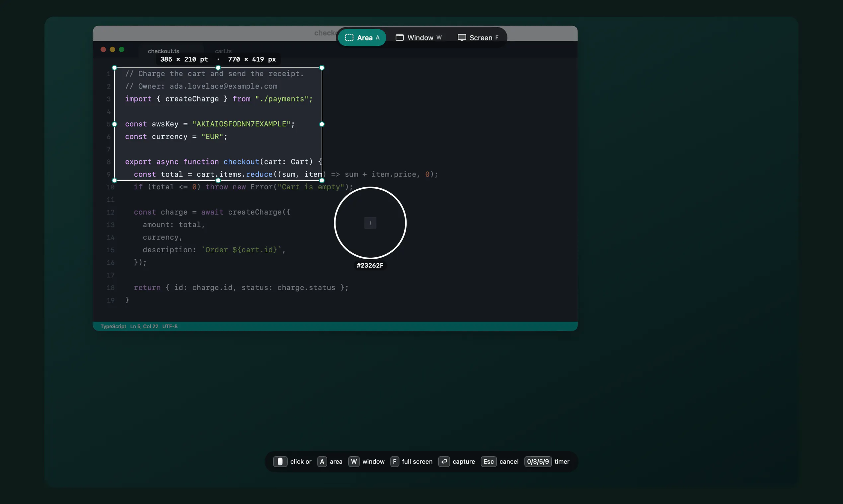843x504 pixels.
Task: Click the "Cart is empty" error string
Action: pyautogui.click(x=311, y=187)
